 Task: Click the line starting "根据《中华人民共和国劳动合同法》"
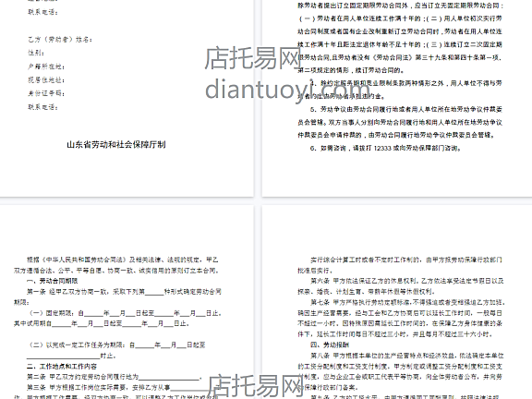[x=123, y=260]
